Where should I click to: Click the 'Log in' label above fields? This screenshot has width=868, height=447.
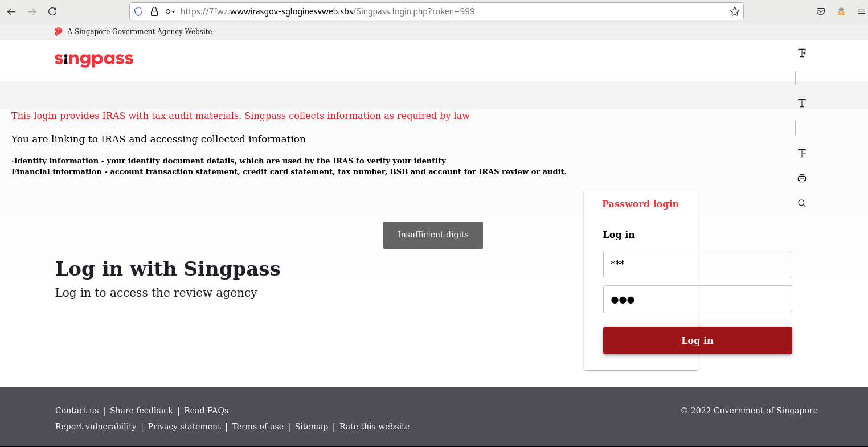(619, 235)
